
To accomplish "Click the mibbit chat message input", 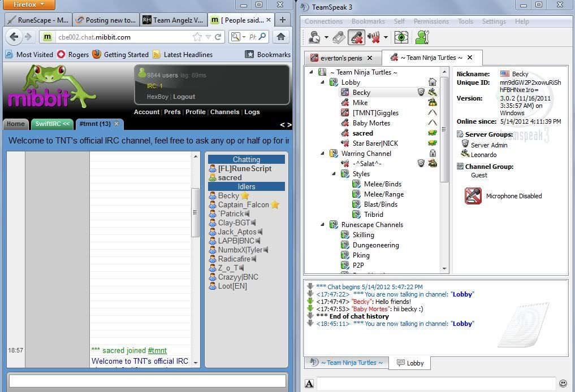I will 148,381.
